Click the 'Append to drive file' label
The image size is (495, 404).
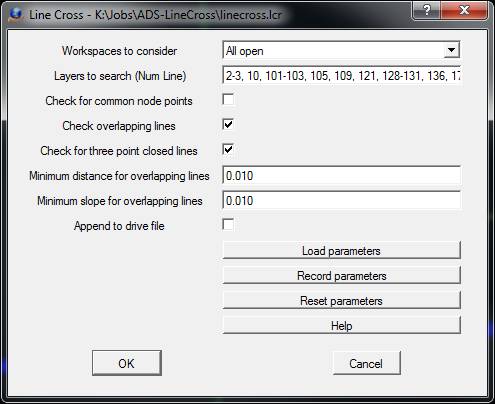[x=119, y=226]
